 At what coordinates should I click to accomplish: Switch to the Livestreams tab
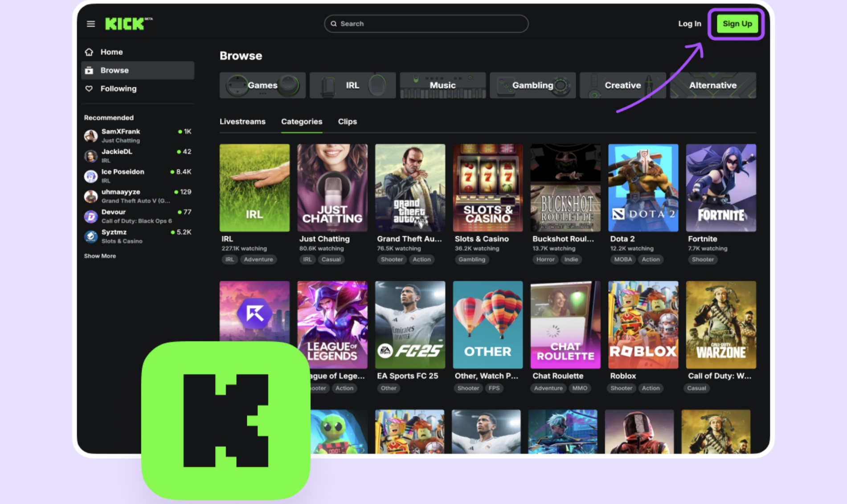[242, 122]
